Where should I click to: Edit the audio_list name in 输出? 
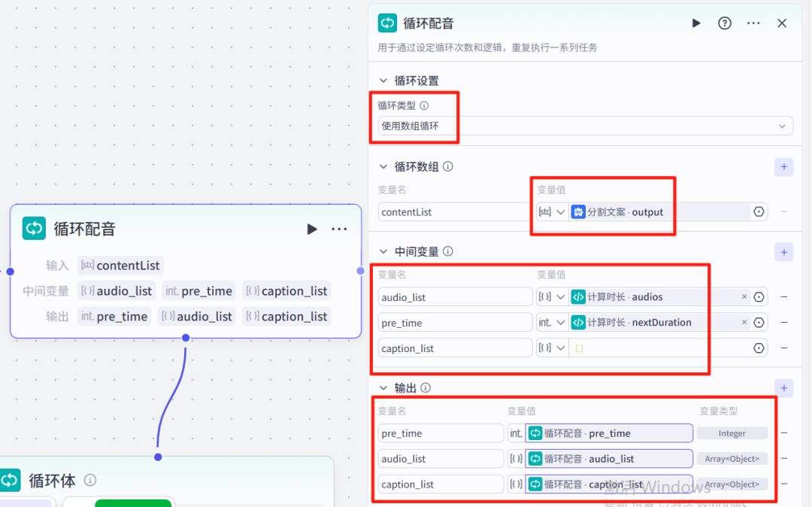click(441, 459)
